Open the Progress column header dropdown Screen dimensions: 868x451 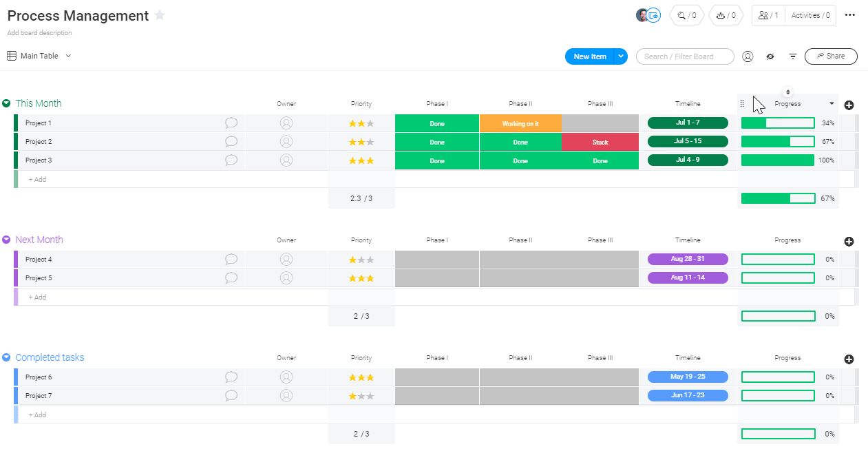pos(831,103)
